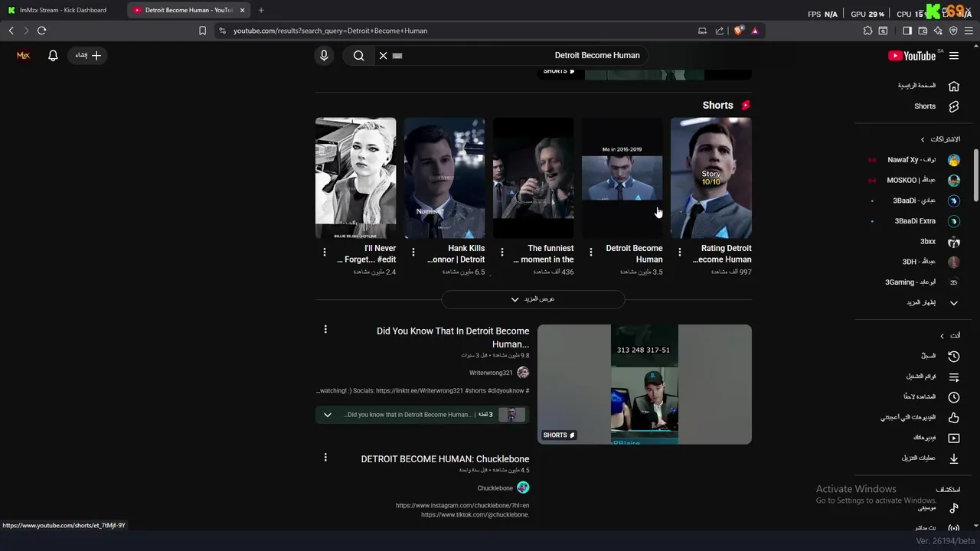Open Brave Rewards triangle icon
Viewport: 980px width, 551px height.
coord(755,31)
